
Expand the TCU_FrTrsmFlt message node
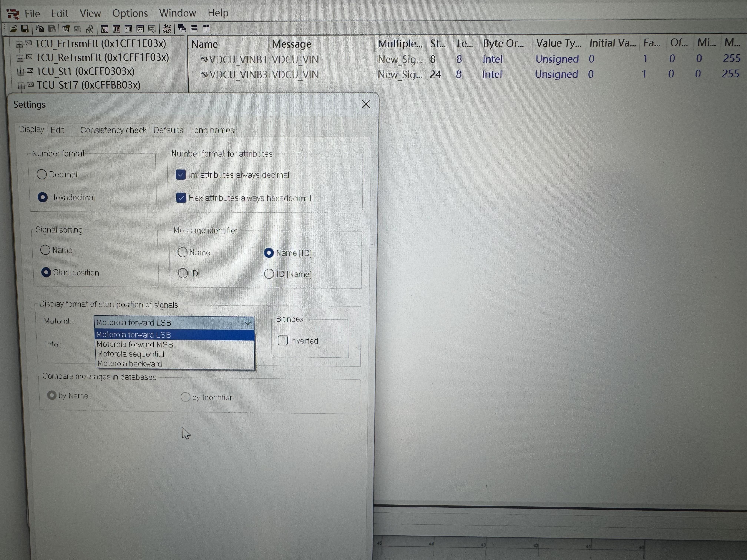pyautogui.click(x=19, y=44)
